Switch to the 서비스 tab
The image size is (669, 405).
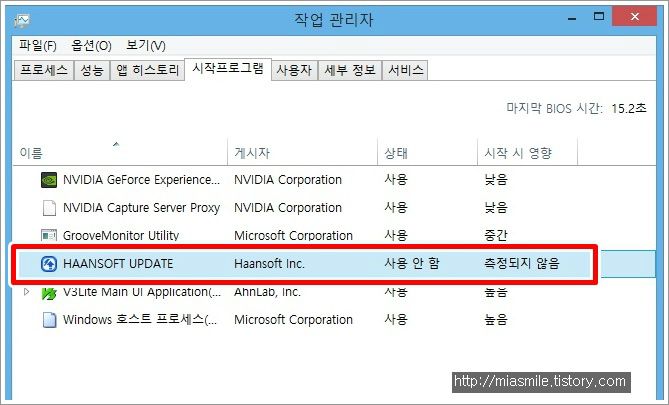[405, 70]
